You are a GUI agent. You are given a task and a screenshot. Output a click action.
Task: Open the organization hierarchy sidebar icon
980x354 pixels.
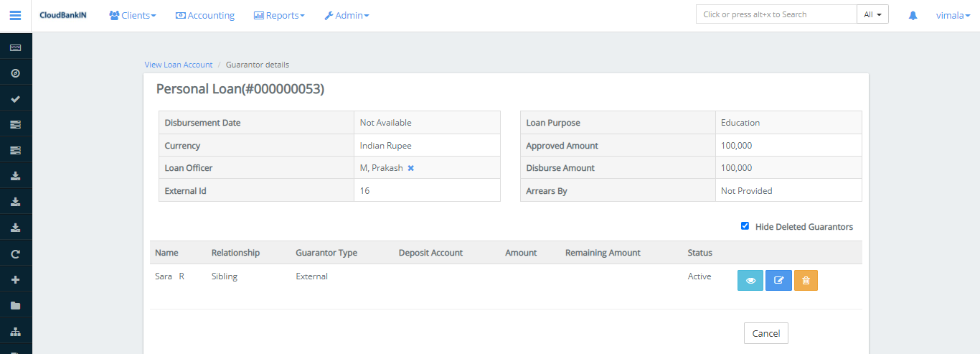click(x=15, y=331)
